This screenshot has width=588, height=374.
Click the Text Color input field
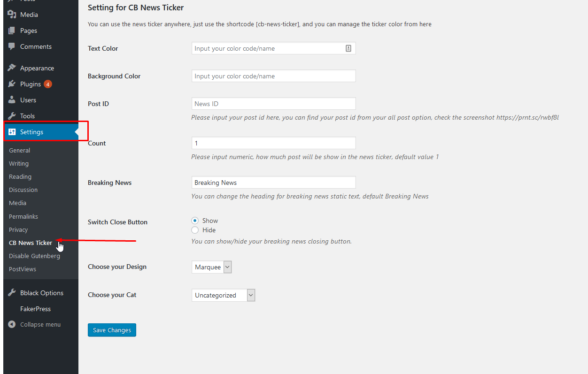268,48
